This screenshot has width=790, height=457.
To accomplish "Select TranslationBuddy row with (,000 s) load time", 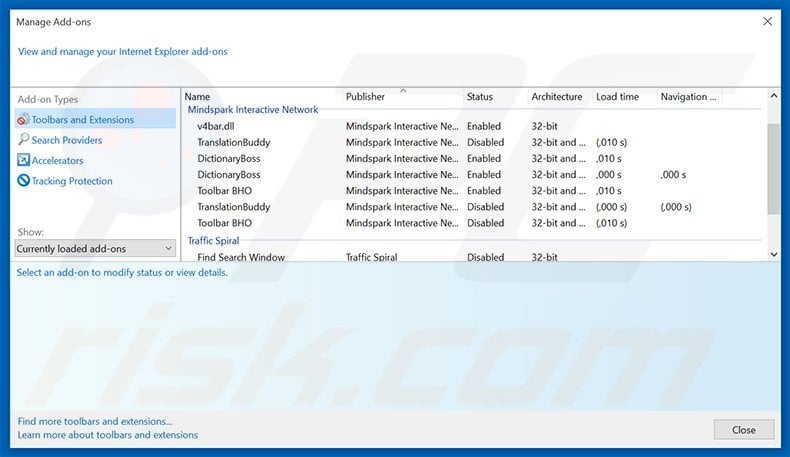I will [x=474, y=207].
